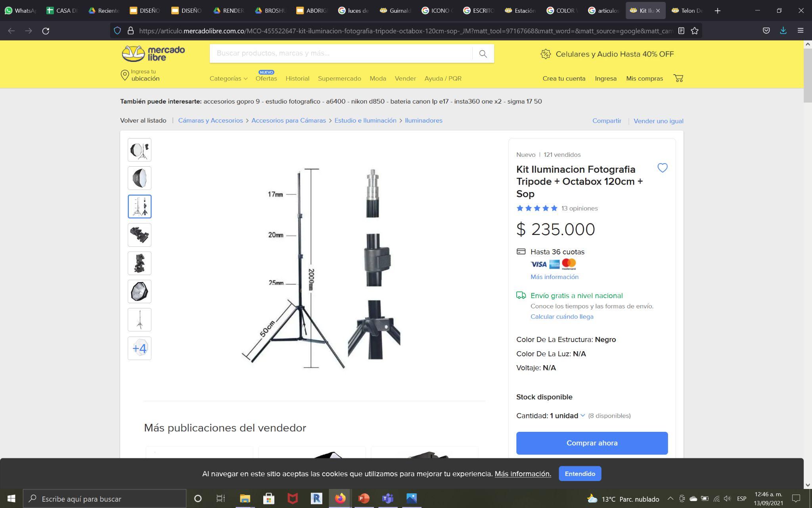Bookmark page with star icon
Screen dimensions: 812x508
click(695, 31)
